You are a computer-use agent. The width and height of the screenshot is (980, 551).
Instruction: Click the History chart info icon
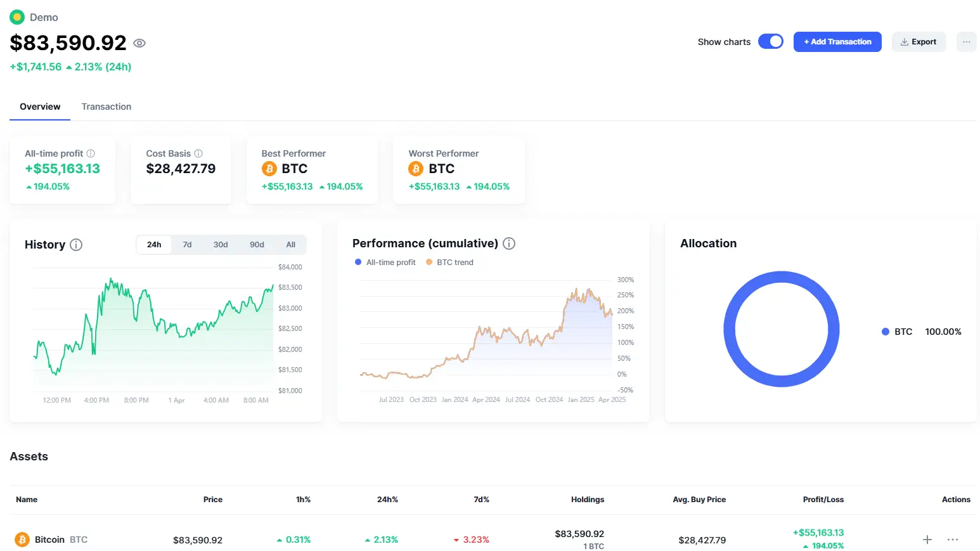76,245
